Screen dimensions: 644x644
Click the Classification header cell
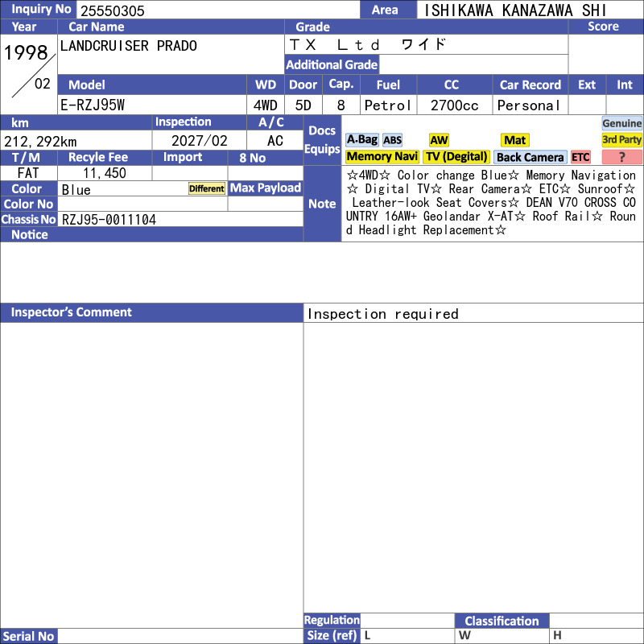point(502,621)
